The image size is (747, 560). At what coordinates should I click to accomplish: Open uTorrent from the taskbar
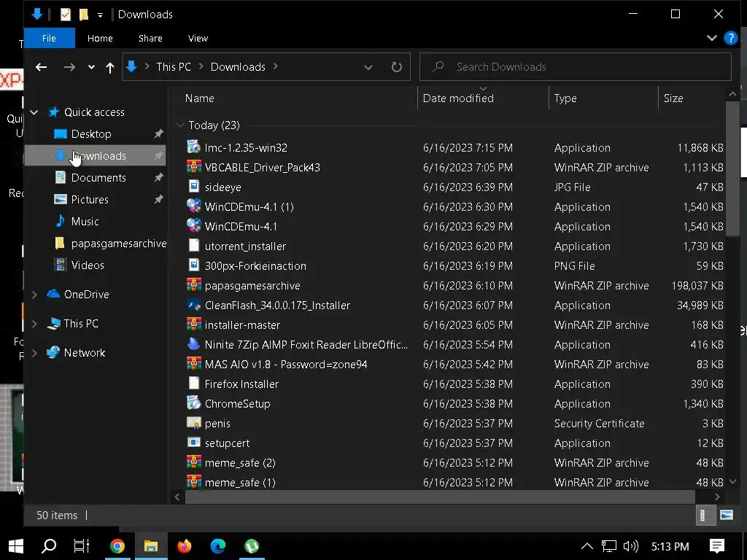[x=252, y=545]
